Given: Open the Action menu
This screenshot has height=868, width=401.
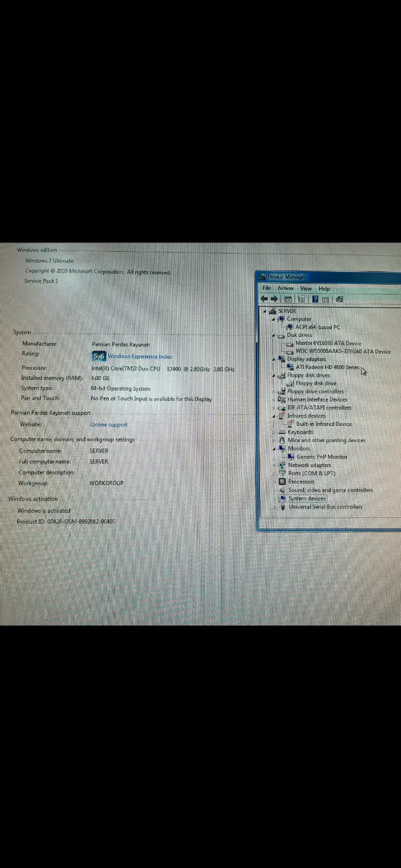Looking at the screenshot, I should (x=285, y=288).
